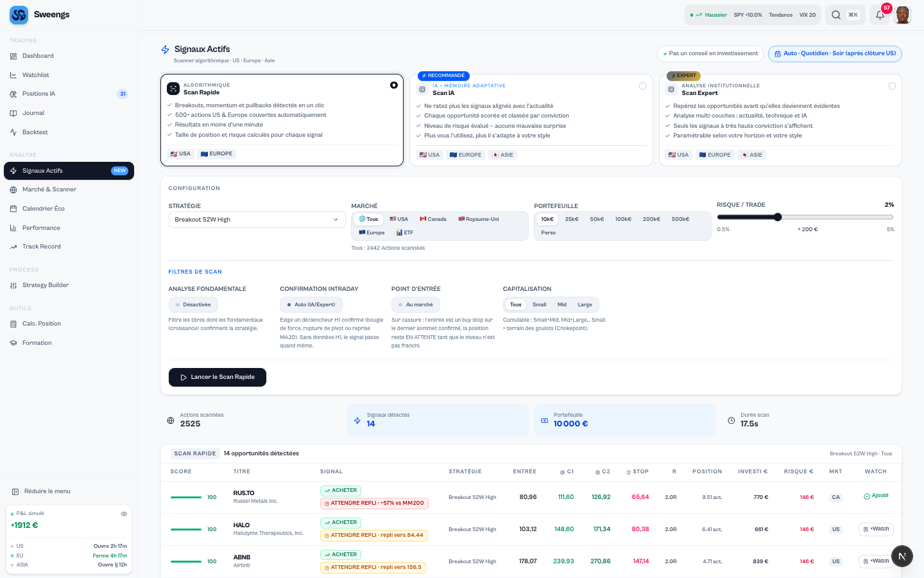Select the Scan IA radio button
Viewport: 924px width, 578px height.
click(643, 86)
